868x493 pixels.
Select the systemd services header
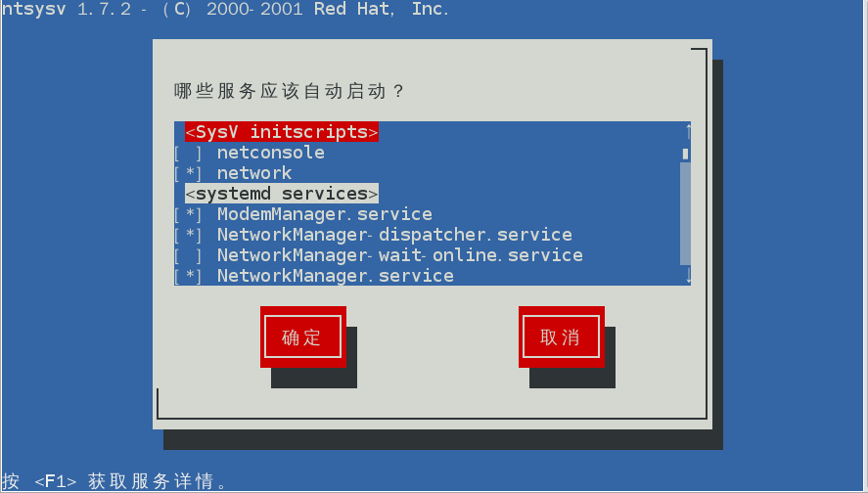[282, 194]
